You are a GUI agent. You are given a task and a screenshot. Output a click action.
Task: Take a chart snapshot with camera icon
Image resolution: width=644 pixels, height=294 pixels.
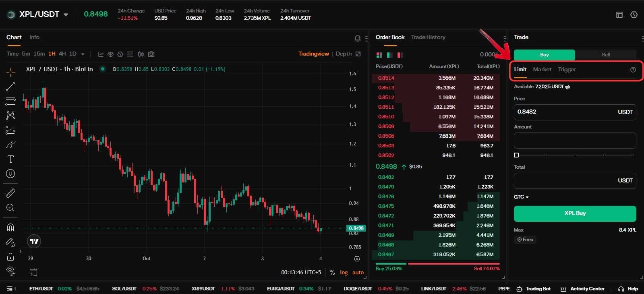click(151, 54)
